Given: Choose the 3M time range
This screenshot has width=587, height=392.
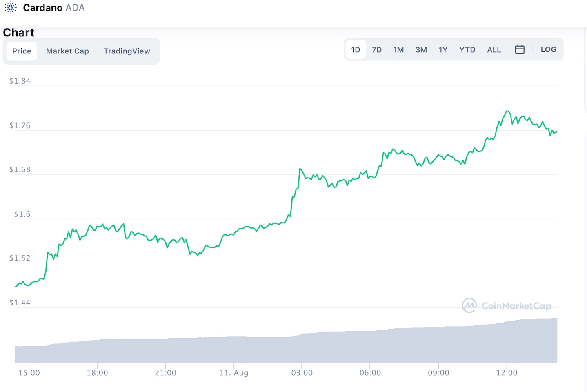Looking at the screenshot, I should coord(421,49).
